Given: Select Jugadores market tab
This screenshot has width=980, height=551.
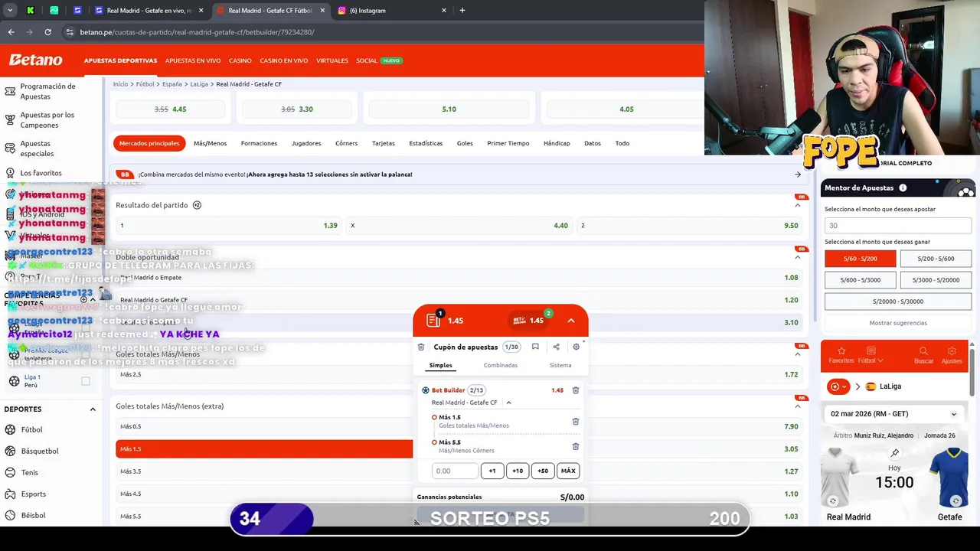Looking at the screenshot, I should pos(306,143).
